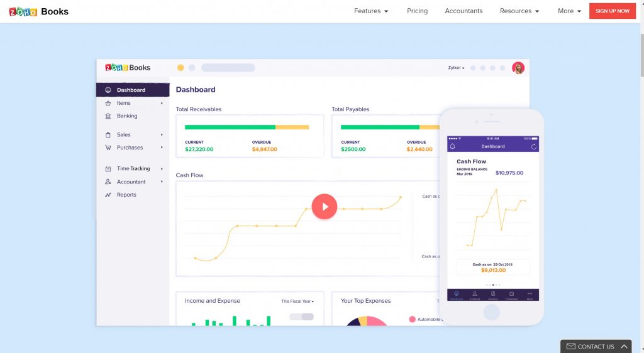Expand the Purchases submenu arrow

pyautogui.click(x=162, y=147)
